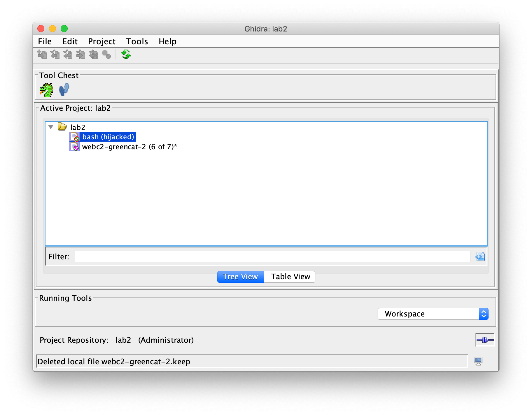The height and width of the screenshot is (415, 532).
Task: Click the bash (hijacked) file icon
Action: click(75, 137)
